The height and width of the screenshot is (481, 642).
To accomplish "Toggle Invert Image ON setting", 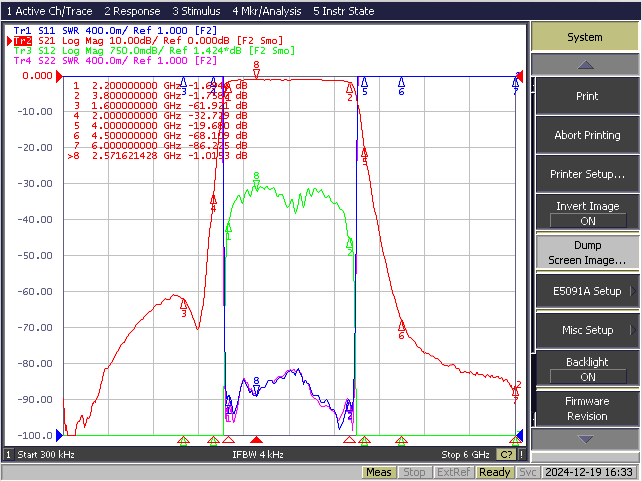I will (587, 213).
